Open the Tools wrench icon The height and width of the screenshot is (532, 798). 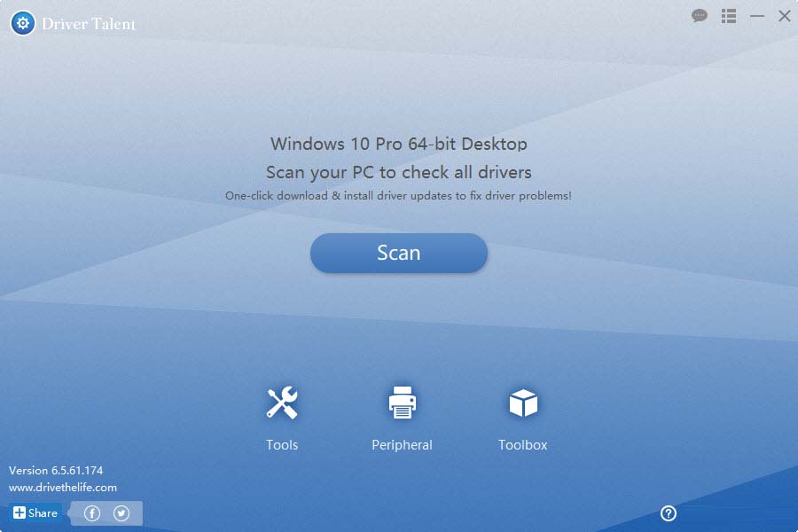click(282, 403)
